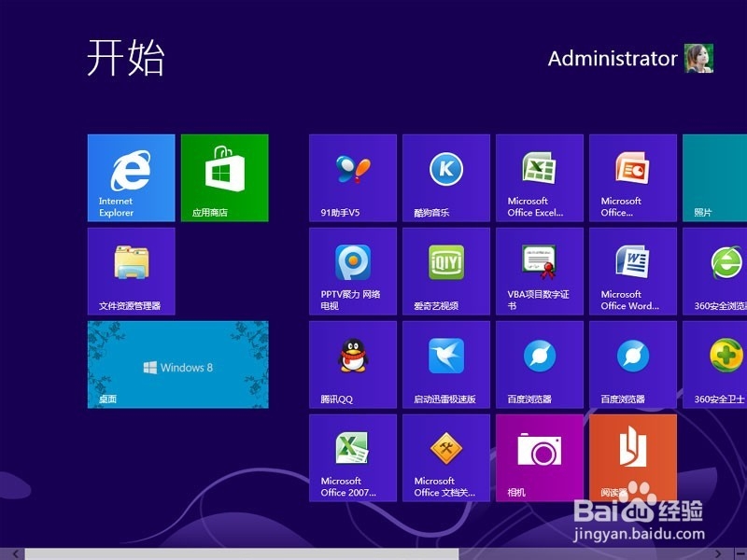Open the VBA项目数字证书 tool
Viewport: 747px width, 560px height.
(x=539, y=271)
